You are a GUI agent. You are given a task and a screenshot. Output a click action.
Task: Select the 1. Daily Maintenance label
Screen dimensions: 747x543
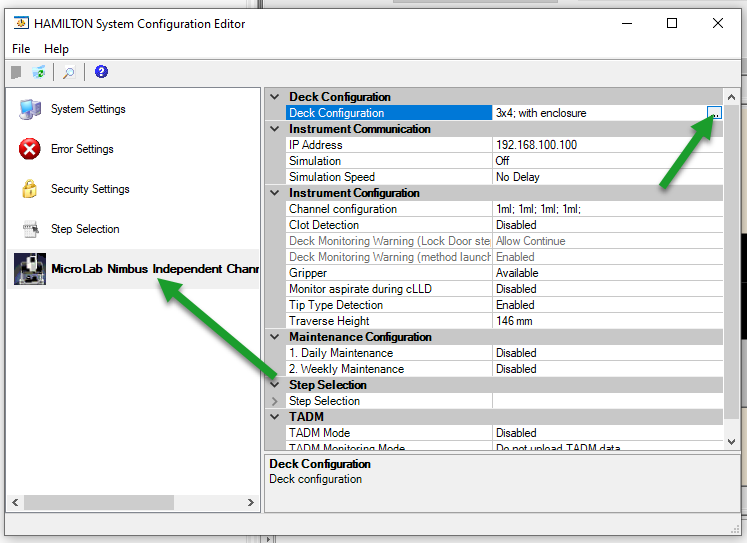(341, 353)
